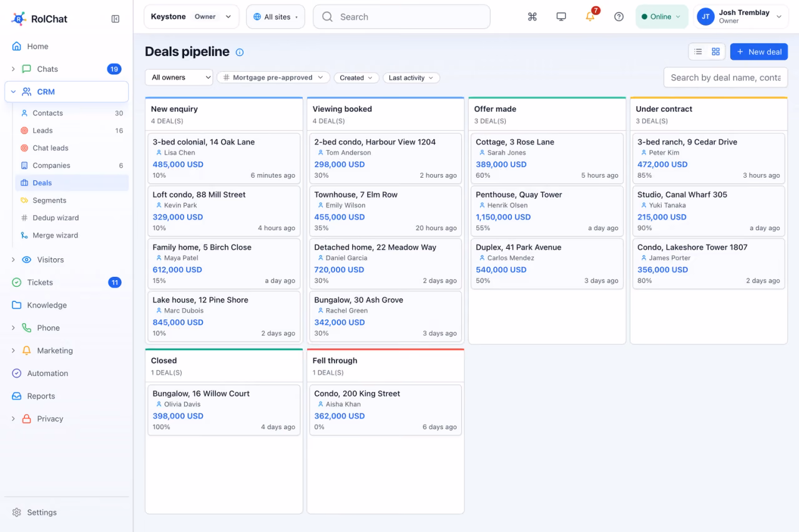This screenshot has height=532, width=799.
Task: Expand the Chats section chevron
Action: (x=13, y=69)
